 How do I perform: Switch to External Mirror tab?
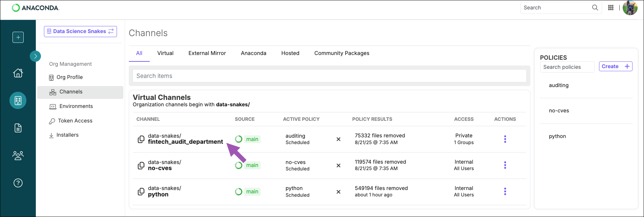click(x=207, y=53)
